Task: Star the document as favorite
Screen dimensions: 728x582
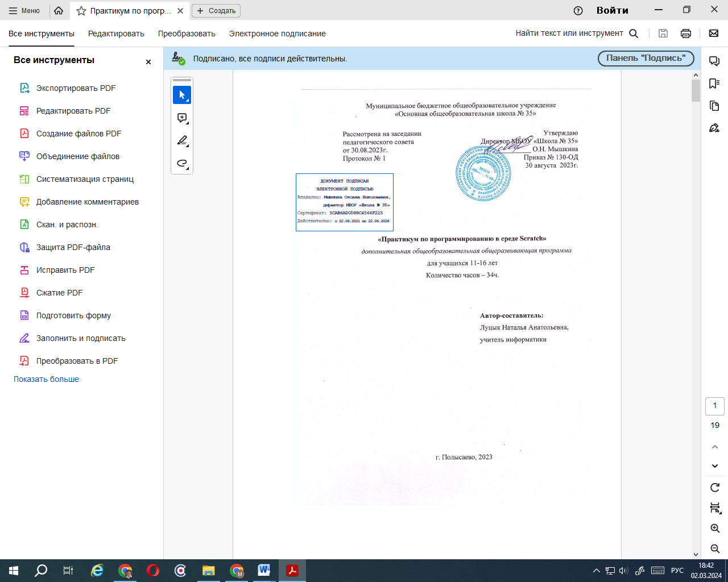Action: point(81,11)
